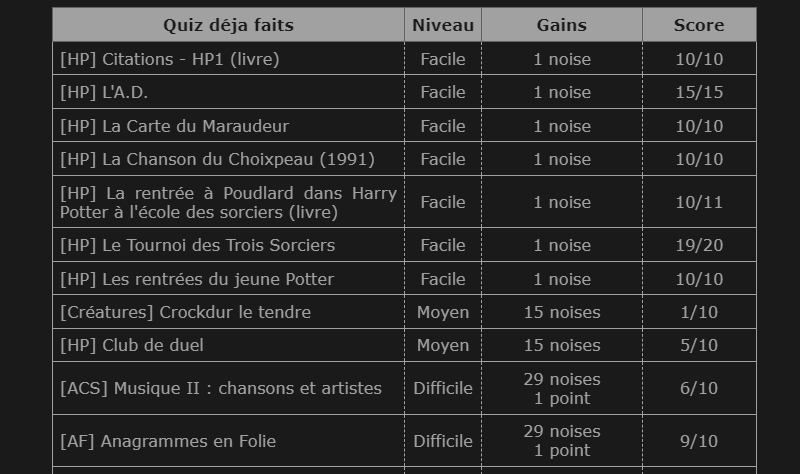
Task: Click the "Quiz déja faits" column header
Action: 228,25
